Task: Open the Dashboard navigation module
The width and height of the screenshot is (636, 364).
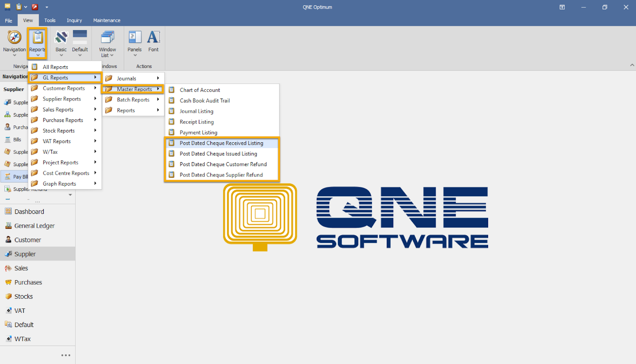Action: tap(37, 211)
